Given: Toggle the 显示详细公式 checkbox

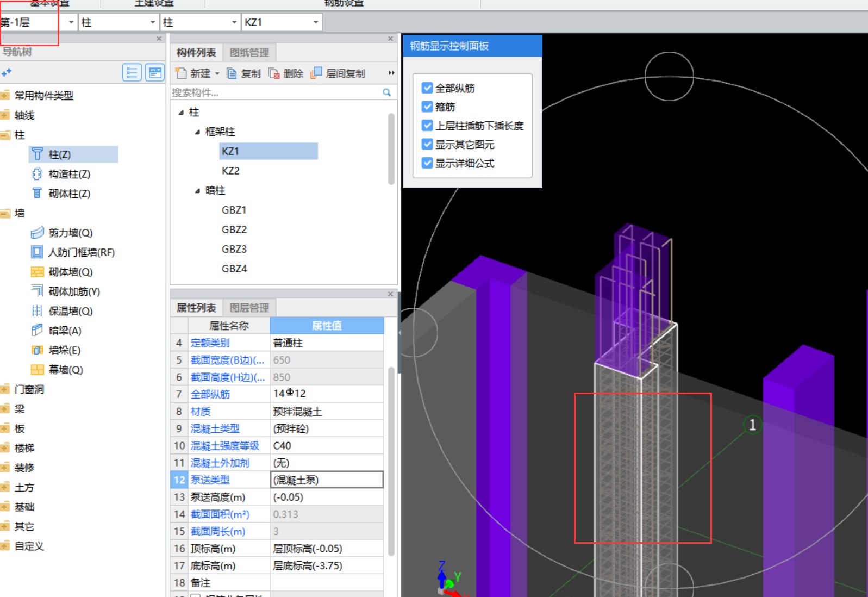Looking at the screenshot, I should 427,163.
